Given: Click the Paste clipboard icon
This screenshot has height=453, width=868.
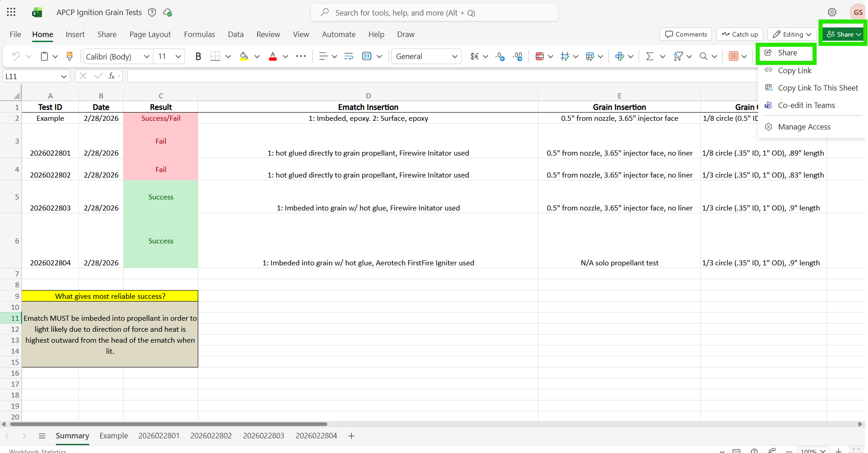Looking at the screenshot, I should (44, 56).
